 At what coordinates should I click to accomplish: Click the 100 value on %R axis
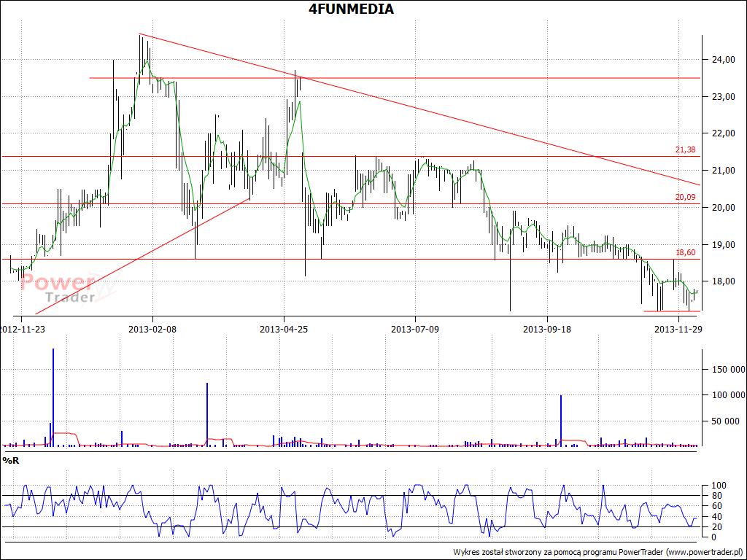pos(719,486)
